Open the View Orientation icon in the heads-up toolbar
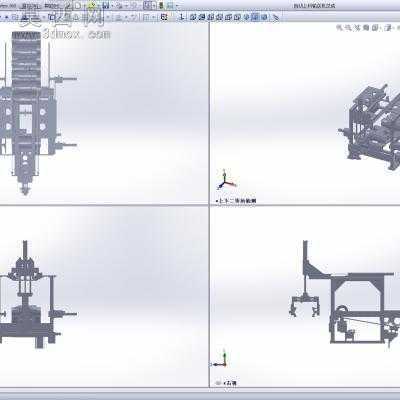The image size is (400, 400). click(375, 28)
